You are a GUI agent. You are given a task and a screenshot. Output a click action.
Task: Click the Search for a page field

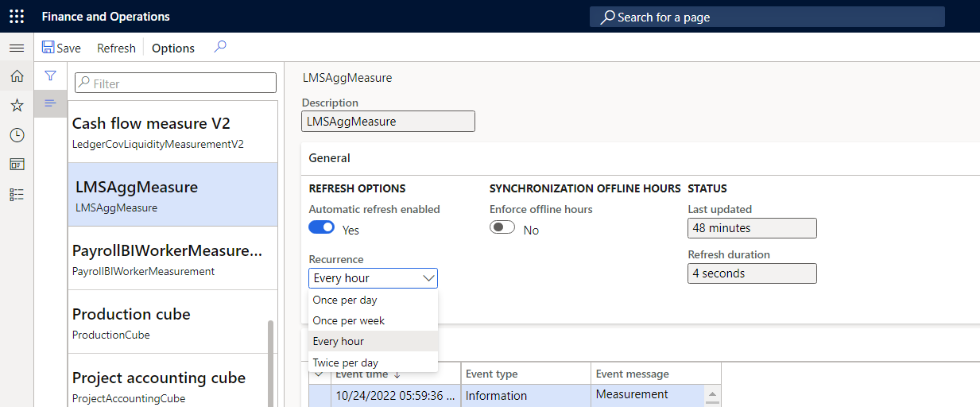[x=767, y=17]
